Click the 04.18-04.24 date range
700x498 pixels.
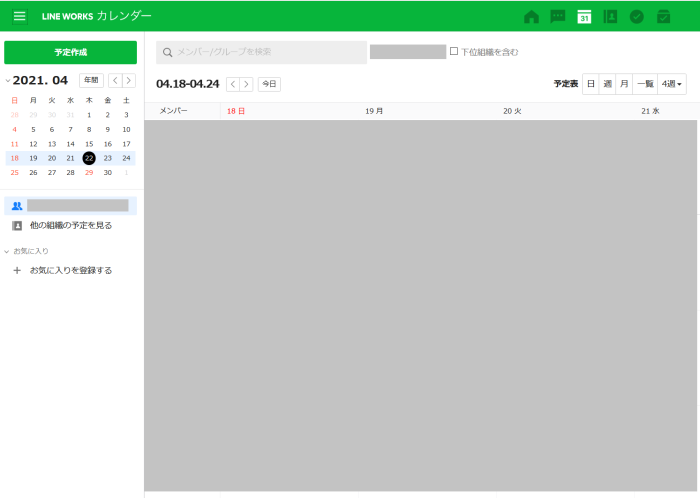tap(188, 84)
